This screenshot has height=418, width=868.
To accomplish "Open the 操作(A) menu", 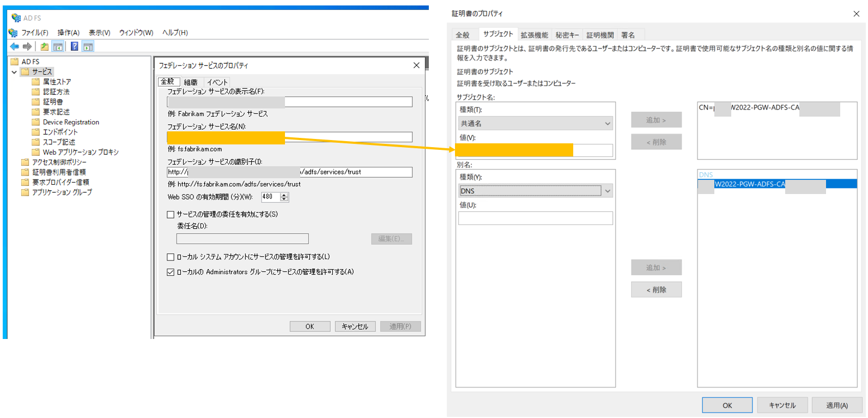I will 69,33.
